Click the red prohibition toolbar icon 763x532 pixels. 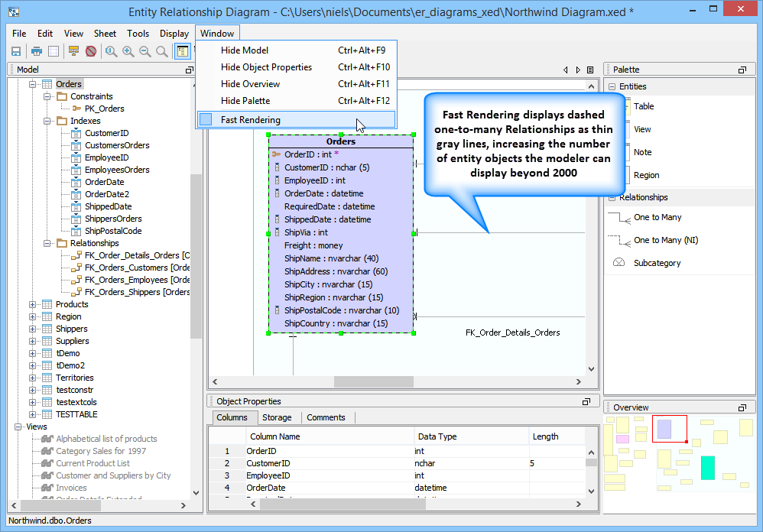pos(90,51)
